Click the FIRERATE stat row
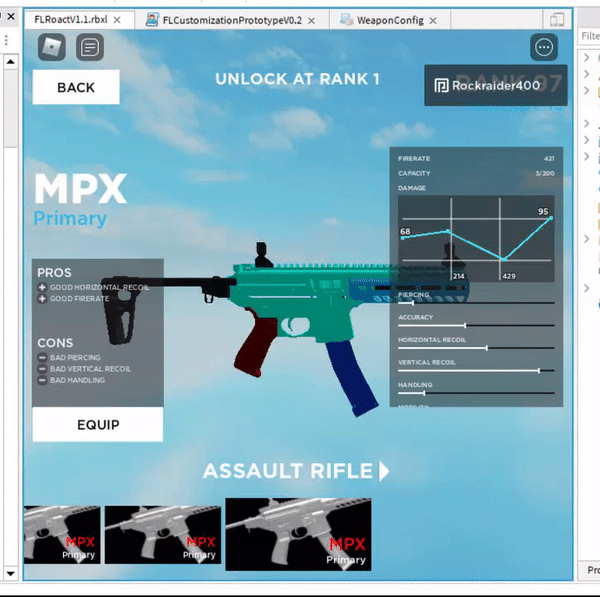This screenshot has height=597, width=600. click(476, 158)
